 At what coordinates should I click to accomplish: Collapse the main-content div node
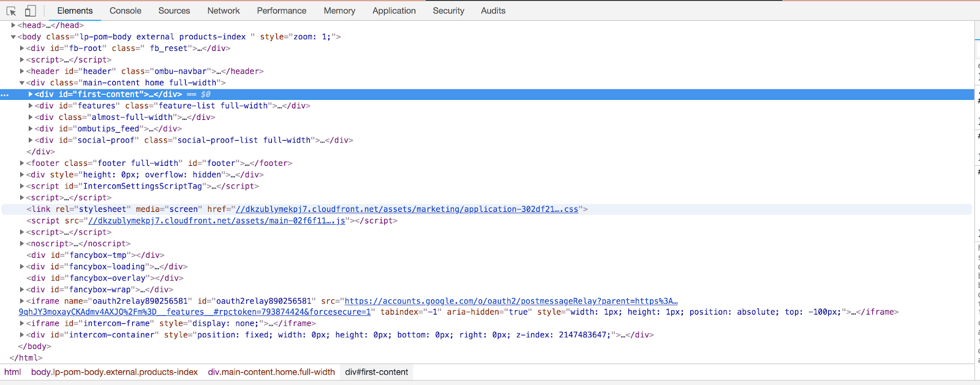(21, 83)
